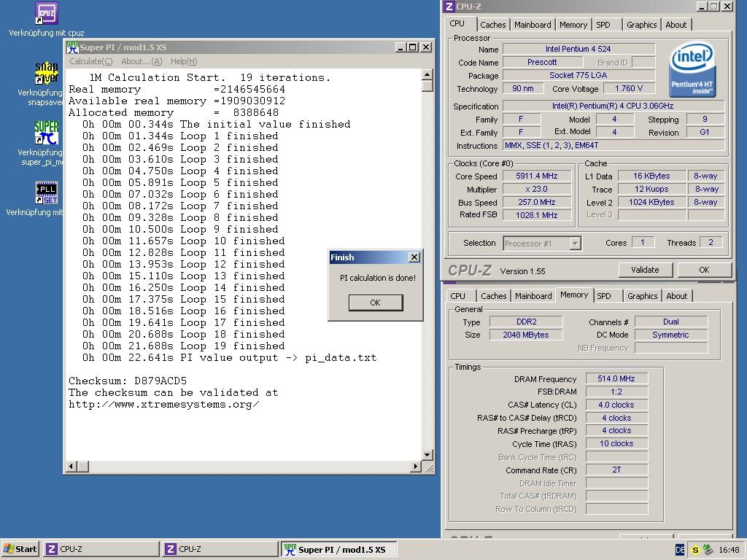Viewport: 747px width, 560px height.
Task: Click the Loop 19 finished line
Action: pos(183,346)
